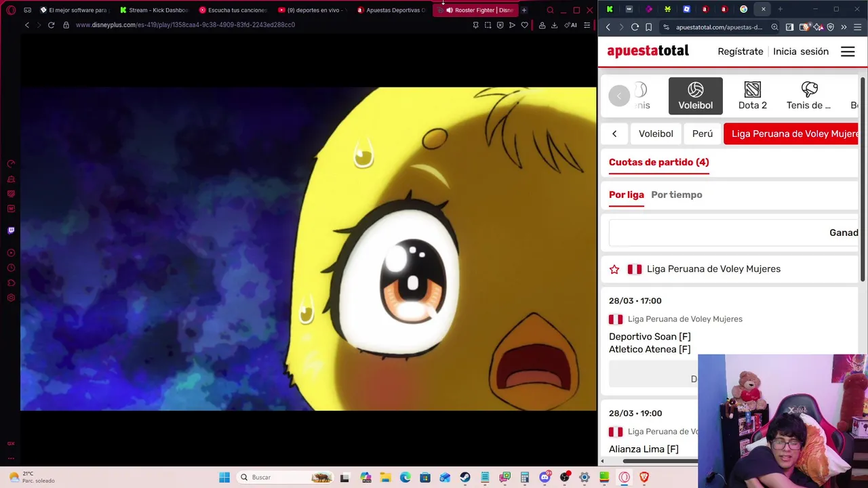Click apuestatotal horizontal scrollbar at bottom
Image resolution: width=868 pixels, height=488 pixels.
pyautogui.click(x=662, y=462)
